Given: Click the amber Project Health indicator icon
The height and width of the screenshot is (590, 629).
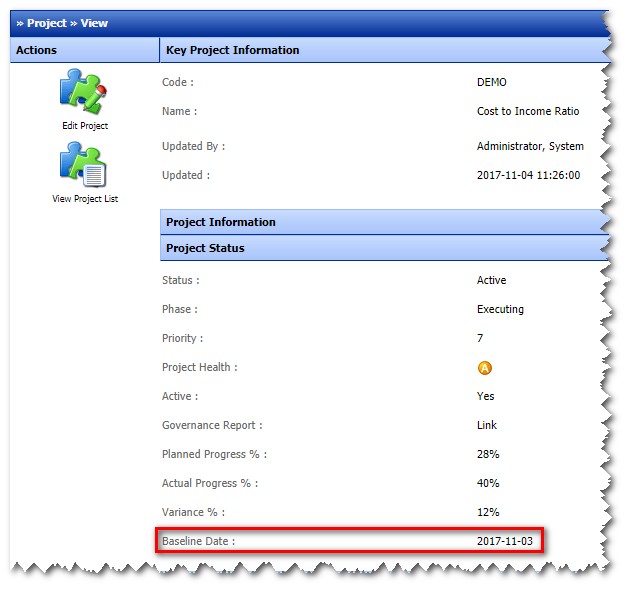Looking at the screenshot, I should pos(485,367).
